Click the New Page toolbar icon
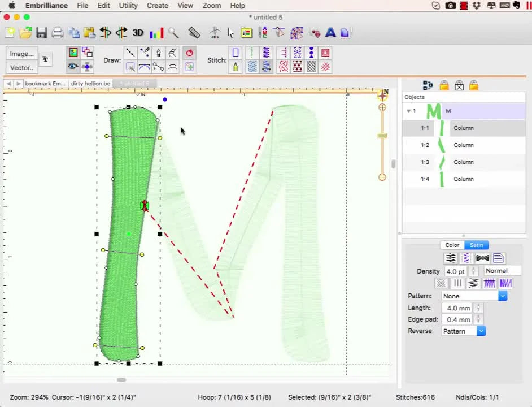Screen dimensions: 532x407 click(x=10, y=33)
